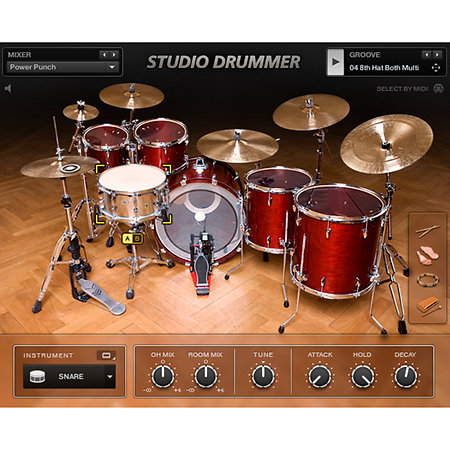Click the MIDI connector icon
This screenshot has height=450, width=450.
[438, 89]
